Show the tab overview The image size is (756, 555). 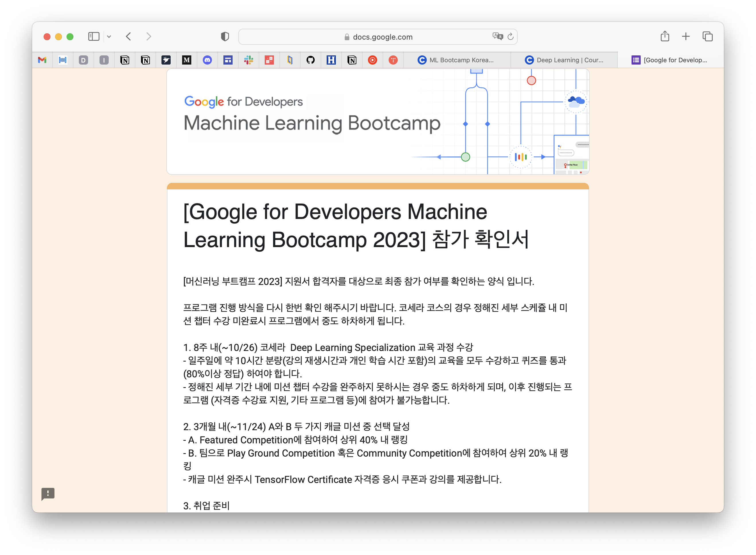point(707,36)
